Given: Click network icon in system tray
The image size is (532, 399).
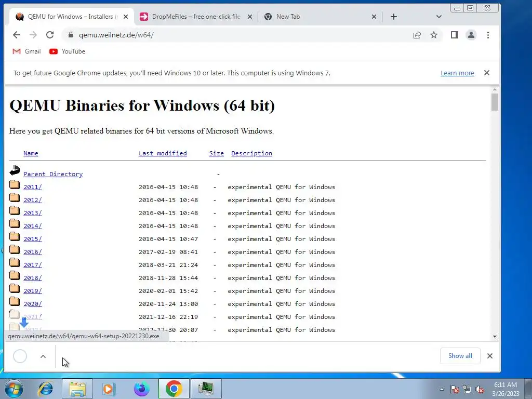Looking at the screenshot, I should point(467,390).
